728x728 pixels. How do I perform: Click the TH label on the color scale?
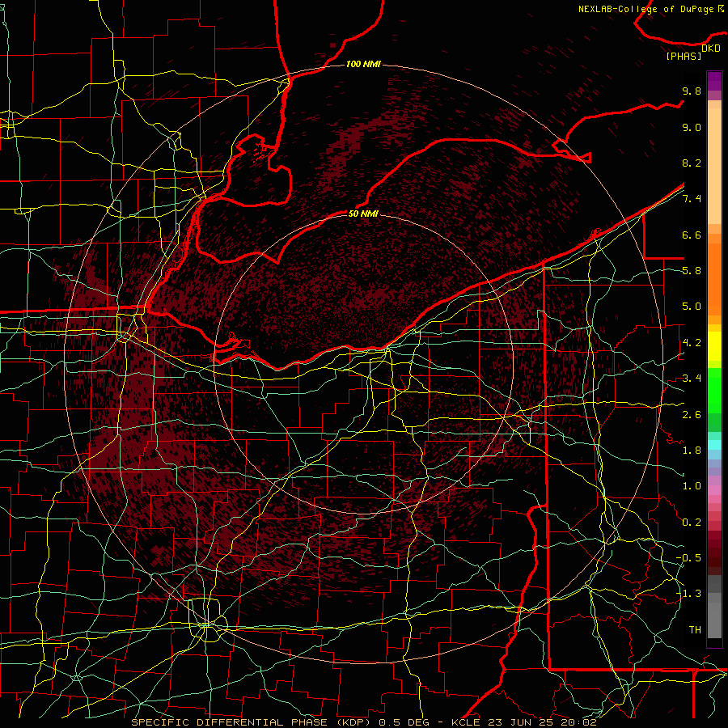tap(695, 630)
